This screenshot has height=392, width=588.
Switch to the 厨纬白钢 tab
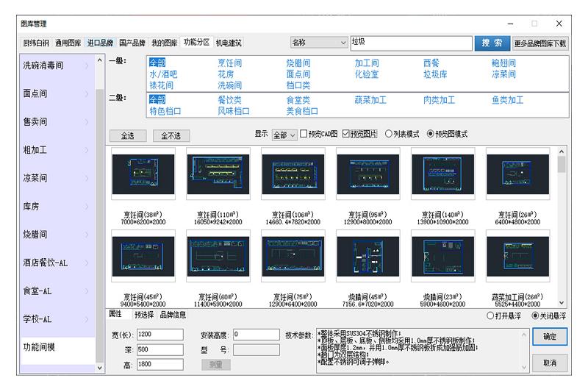(36, 43)
